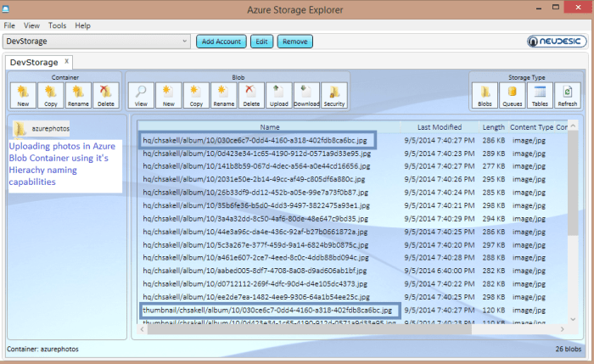Select blob hq/chsakell/album/10/44e3a96c-da4e-436c-92af-b27b0661872a.jpg
594x364 pixels.
pos(255,232)
